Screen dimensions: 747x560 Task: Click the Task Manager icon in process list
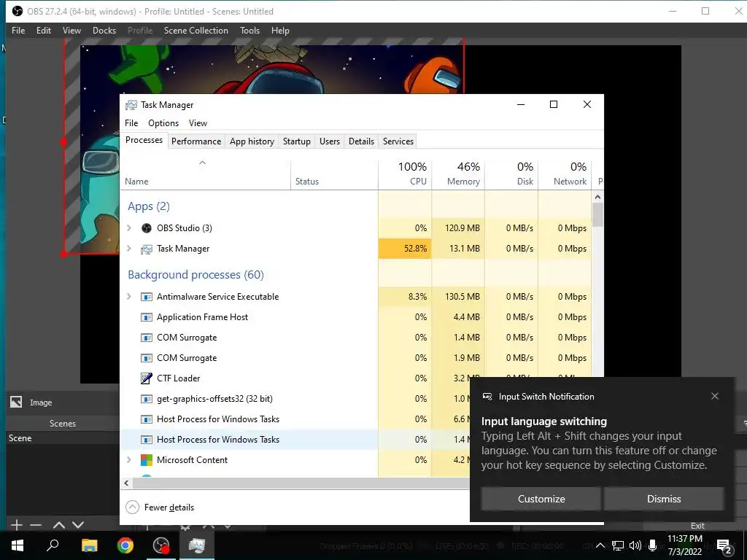(x=146, y=249)
